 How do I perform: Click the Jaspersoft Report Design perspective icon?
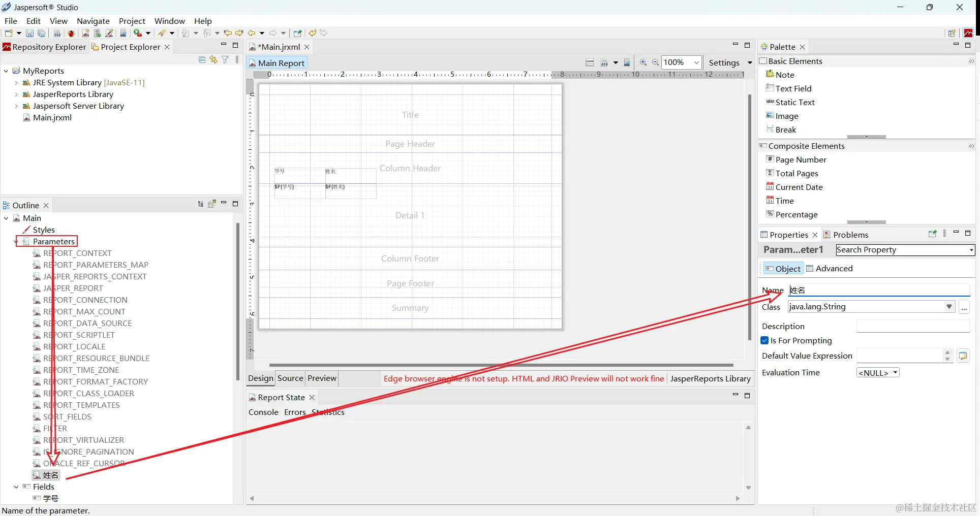click(x=968, y=33)
